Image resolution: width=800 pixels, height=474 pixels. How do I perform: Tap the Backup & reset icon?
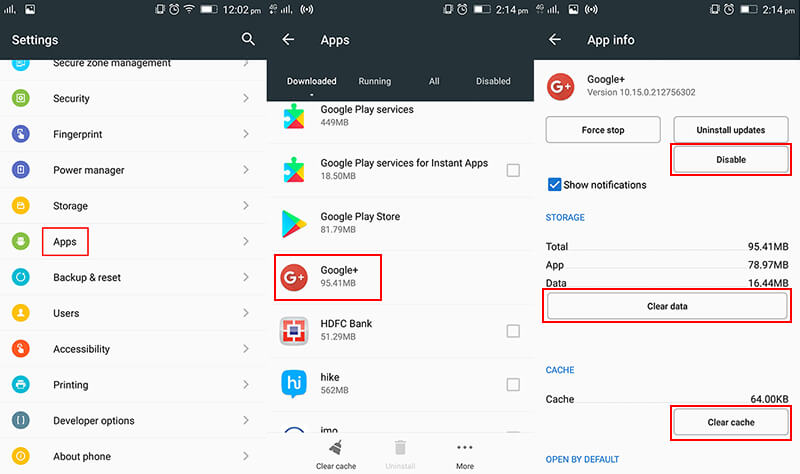pyautogui.click(x=21, y=277)
